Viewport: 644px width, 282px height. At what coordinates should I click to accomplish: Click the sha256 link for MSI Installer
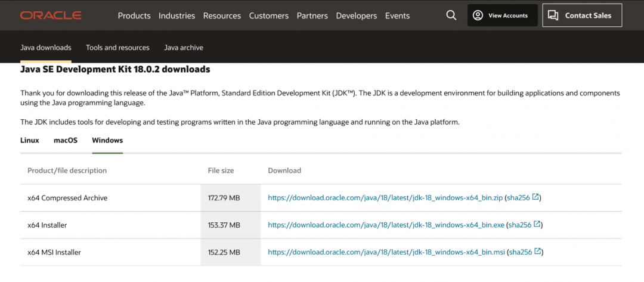point(519,253)
